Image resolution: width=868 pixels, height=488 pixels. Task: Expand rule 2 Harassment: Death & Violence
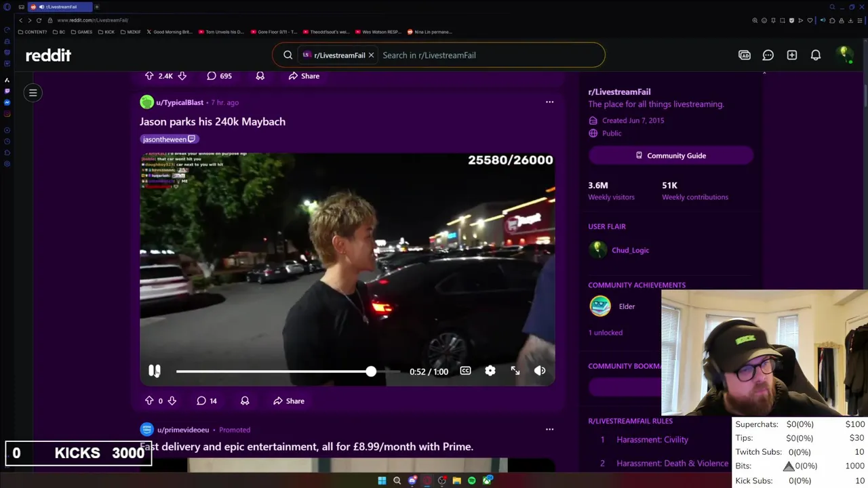pos(672,463)
